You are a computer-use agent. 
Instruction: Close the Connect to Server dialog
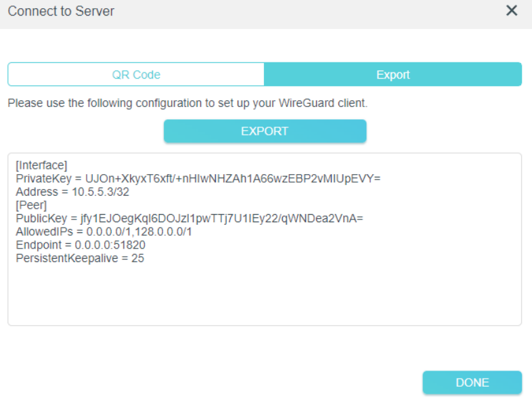[x=511, y=11]
